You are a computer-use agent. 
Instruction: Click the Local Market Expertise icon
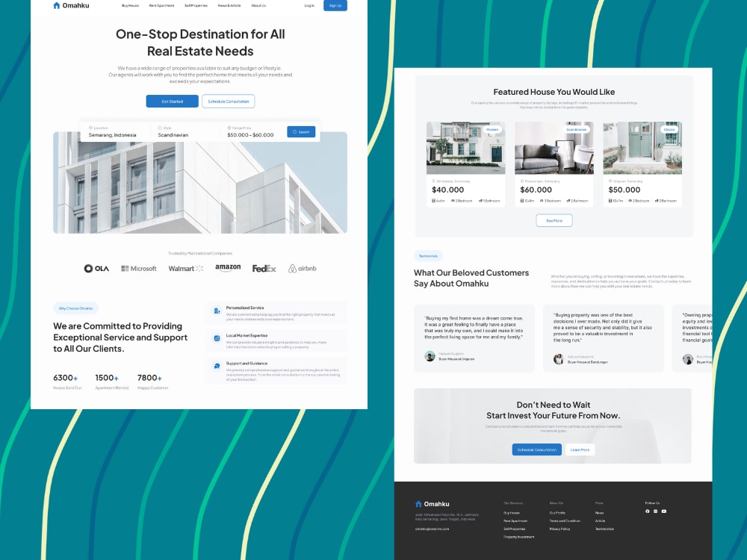217,338
